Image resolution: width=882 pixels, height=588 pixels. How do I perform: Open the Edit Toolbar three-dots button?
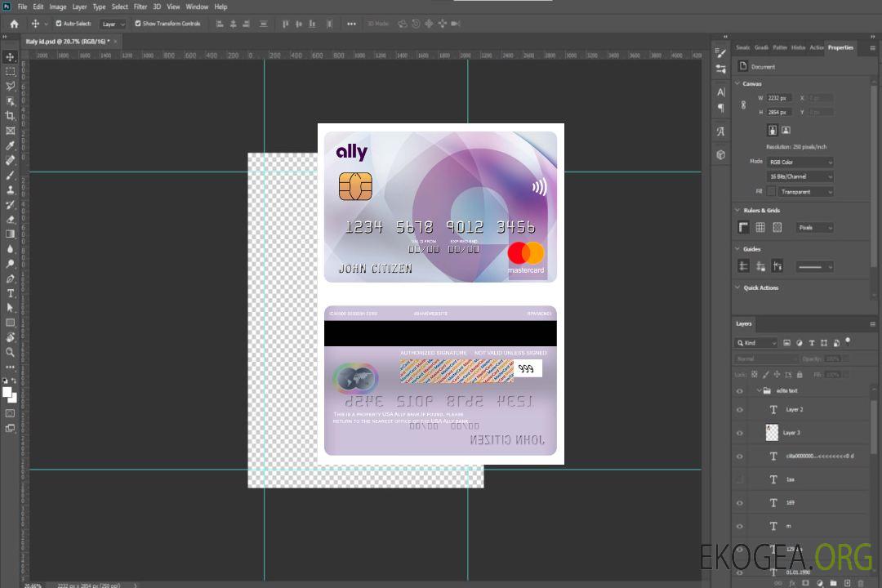10,367
